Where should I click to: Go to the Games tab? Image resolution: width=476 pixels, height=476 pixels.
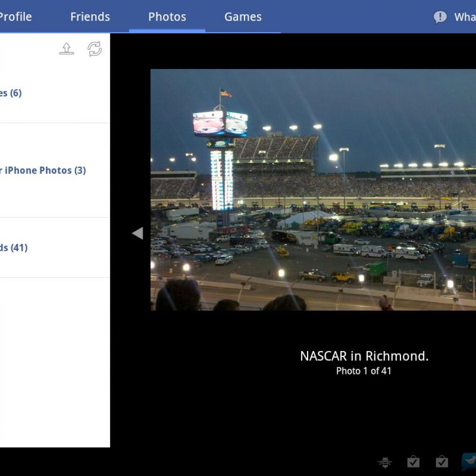tap(243, 17)
